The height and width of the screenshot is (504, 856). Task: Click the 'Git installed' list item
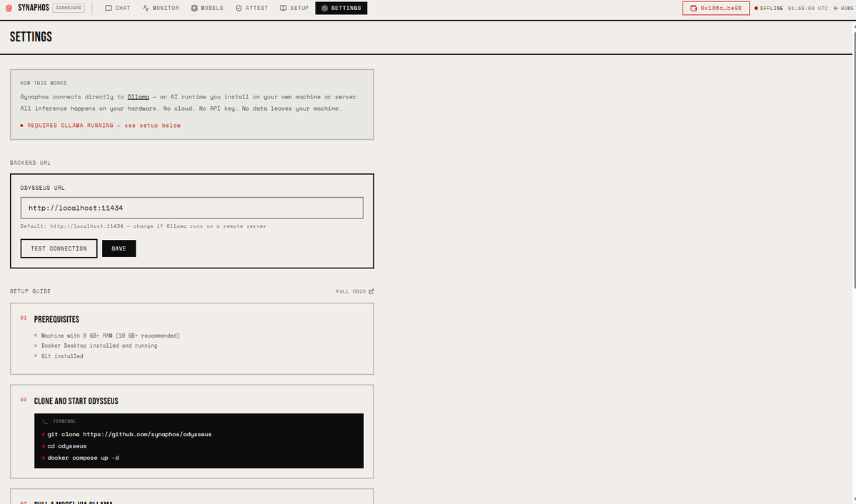pos(62,356)
